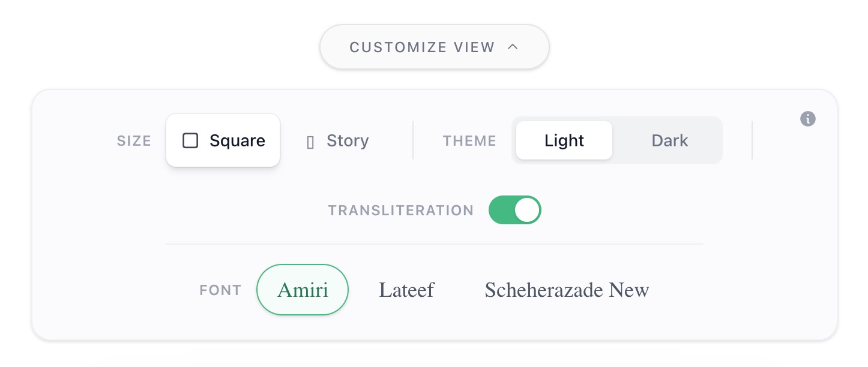Switch the green Transliteration switch
Viewport: 868px width, 367px height.
pos(514,210)
